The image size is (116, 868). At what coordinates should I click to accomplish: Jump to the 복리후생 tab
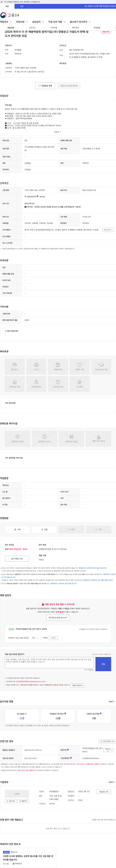75,28
